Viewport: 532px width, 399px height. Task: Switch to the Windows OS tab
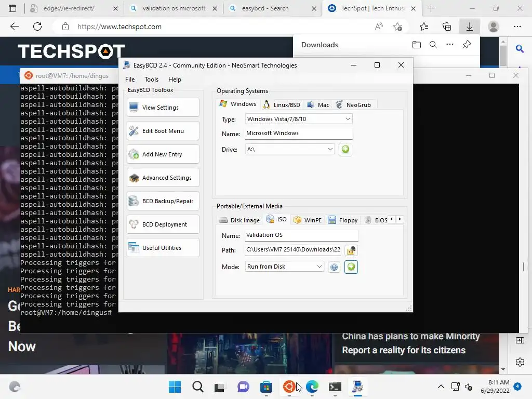pos(238,104)
